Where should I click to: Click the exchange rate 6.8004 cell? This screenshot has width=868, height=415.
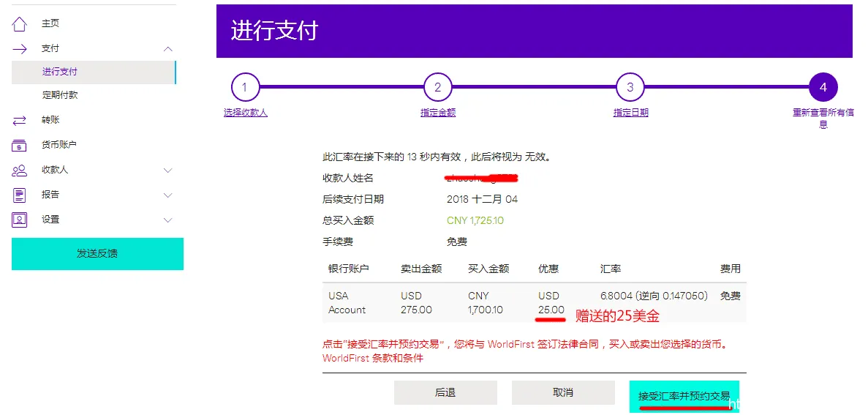click(x=654, y=296)
